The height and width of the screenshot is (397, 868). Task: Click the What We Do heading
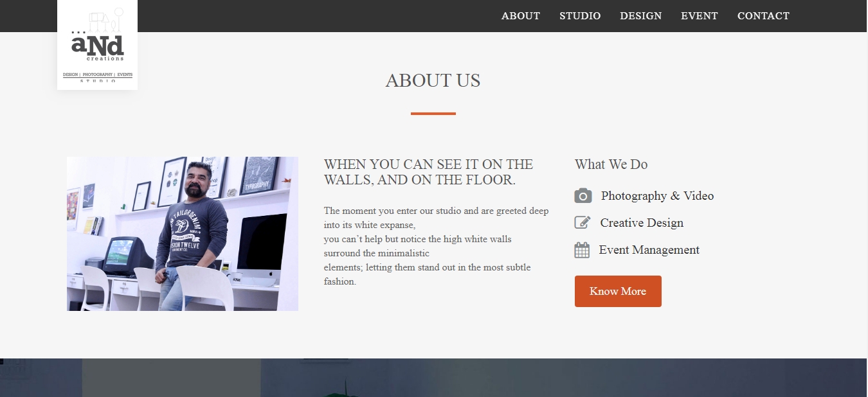[611, 164]
